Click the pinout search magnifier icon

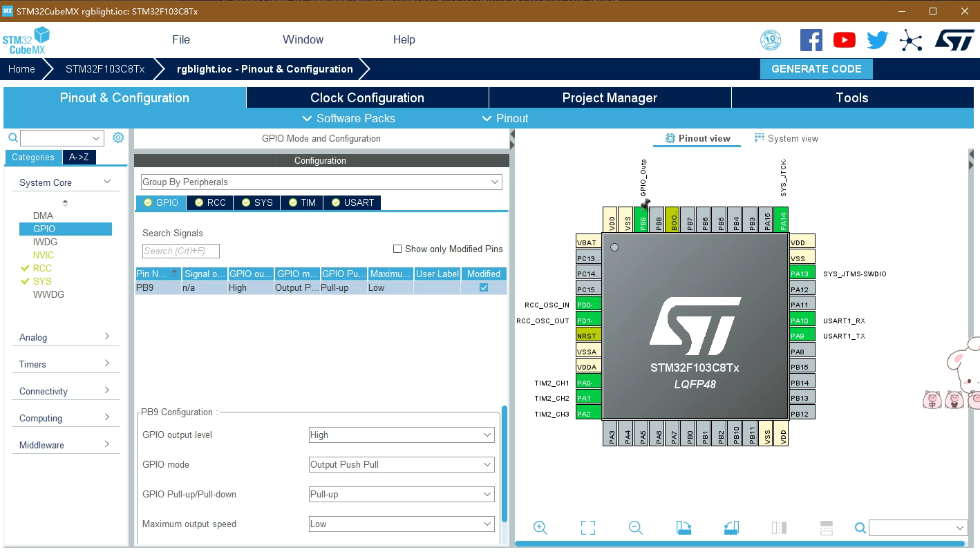[x=860, y=528]
